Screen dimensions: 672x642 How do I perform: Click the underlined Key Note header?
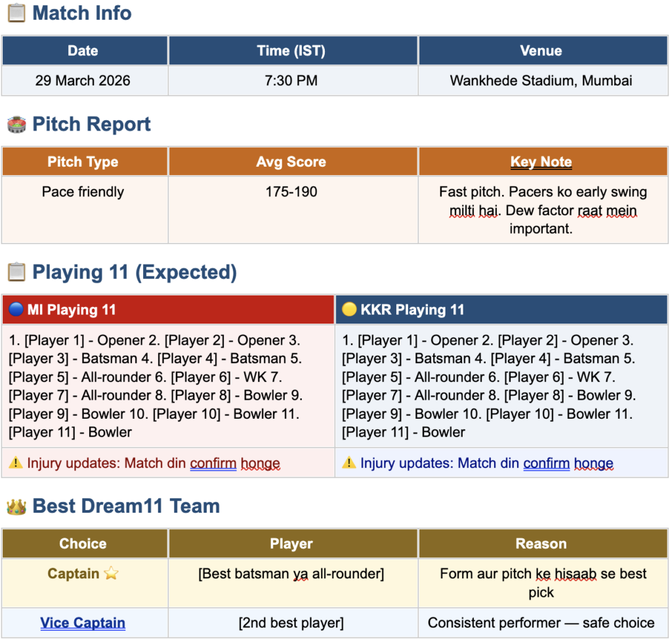click(x=541, y=161)
